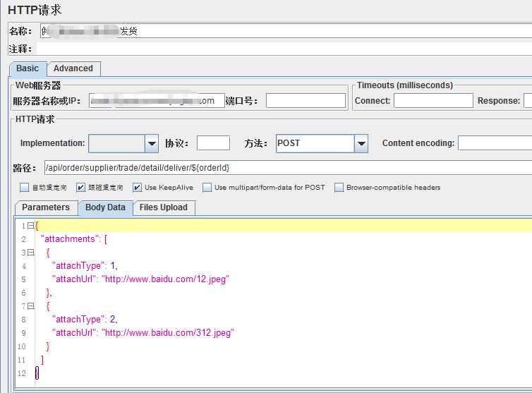Collapse the JSON block at line 3

click(30, 253)
